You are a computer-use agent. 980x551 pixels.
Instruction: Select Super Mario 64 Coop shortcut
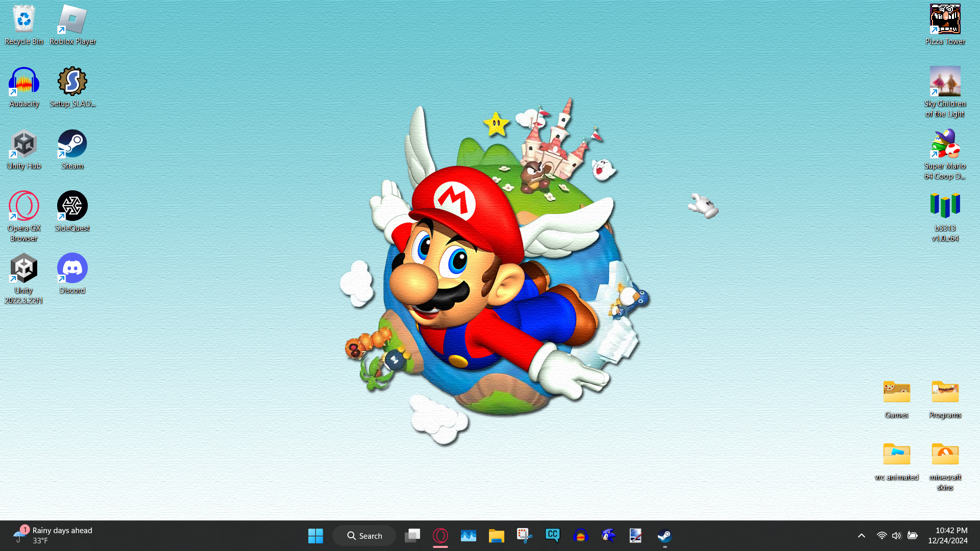945,155
